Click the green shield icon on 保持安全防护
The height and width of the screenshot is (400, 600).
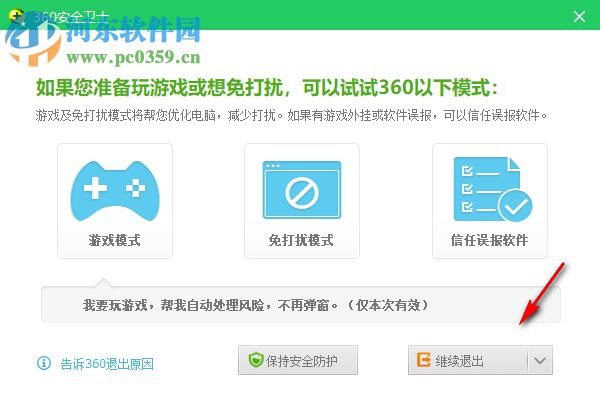coord(256,360)
